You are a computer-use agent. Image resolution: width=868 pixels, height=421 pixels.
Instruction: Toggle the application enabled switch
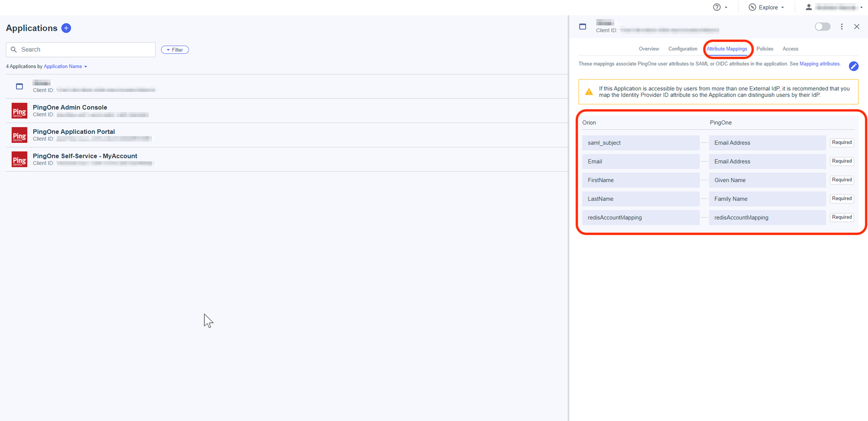822,27
